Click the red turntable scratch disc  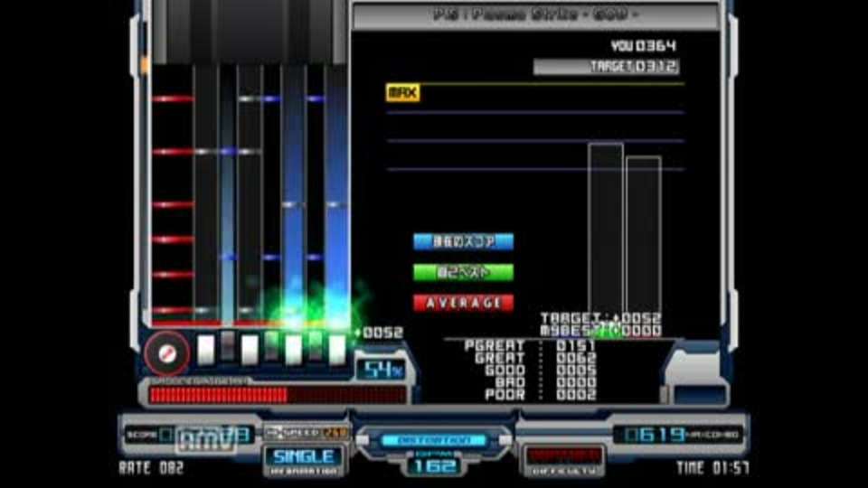tap(166, 353)
